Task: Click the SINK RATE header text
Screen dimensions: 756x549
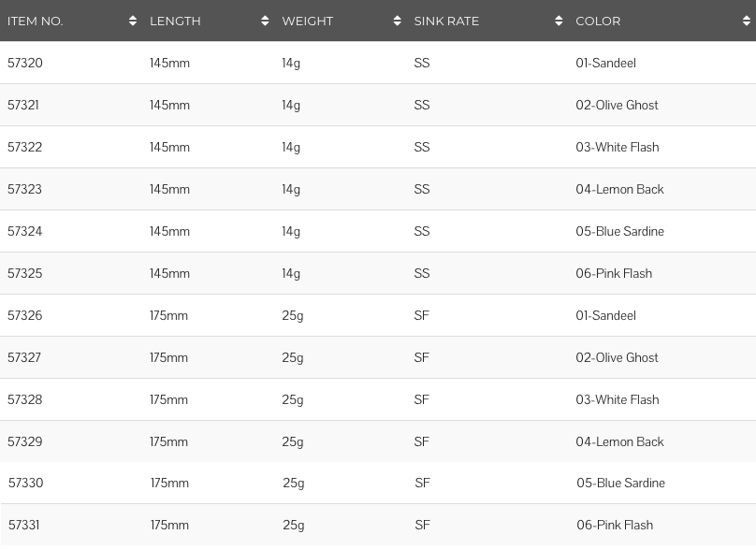Action: [446, 22]
